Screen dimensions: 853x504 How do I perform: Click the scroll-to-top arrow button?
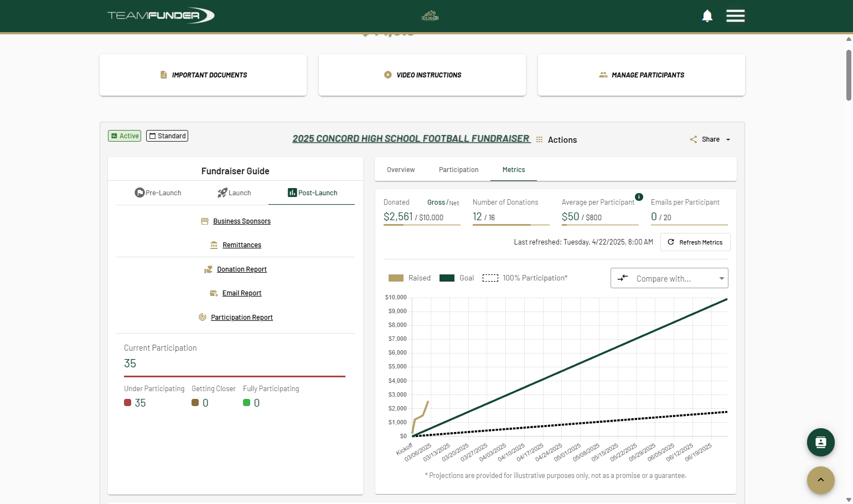(x=820, y=480)
